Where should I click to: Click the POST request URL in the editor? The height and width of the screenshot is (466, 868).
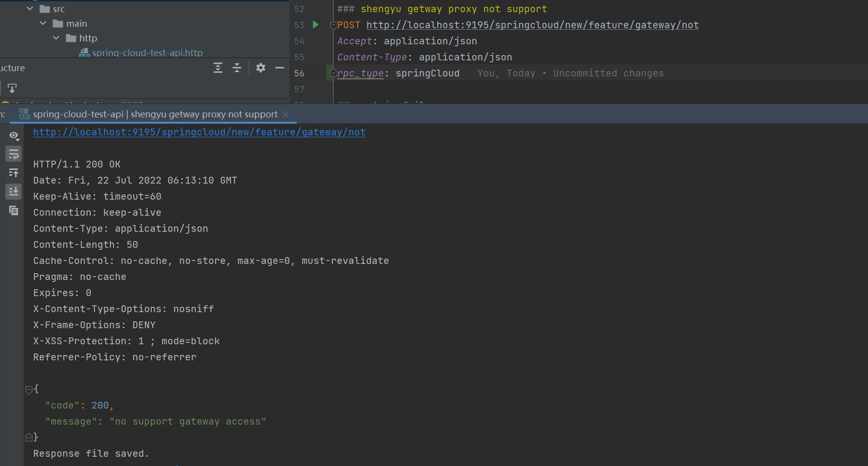[532, 25]
